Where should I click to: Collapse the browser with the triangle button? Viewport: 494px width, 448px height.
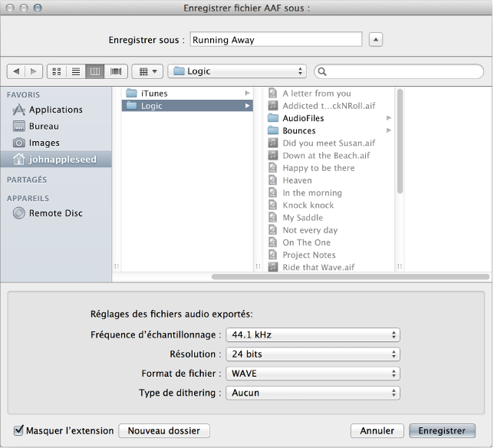(x=376, y=40)
